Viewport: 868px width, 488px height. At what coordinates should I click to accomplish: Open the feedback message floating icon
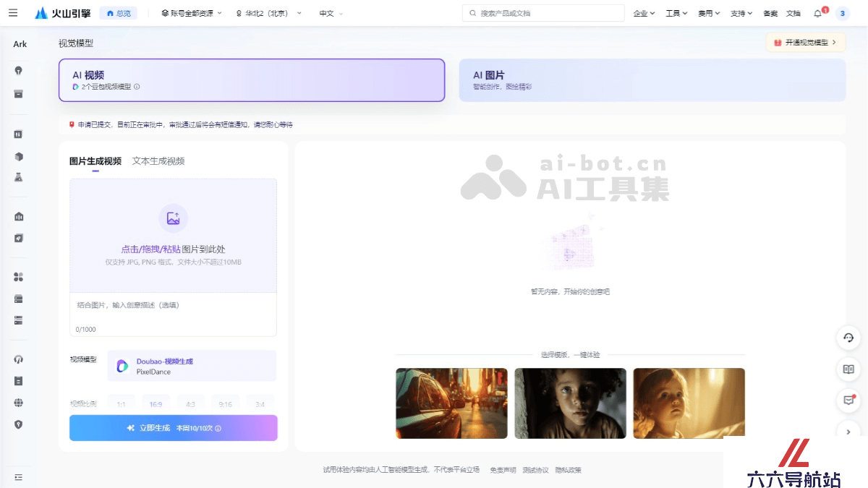[x=849, y=400]
